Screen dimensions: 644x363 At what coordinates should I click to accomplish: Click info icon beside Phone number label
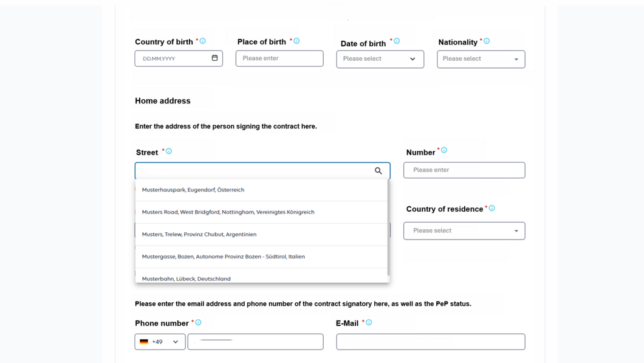[x=198, y=323]
